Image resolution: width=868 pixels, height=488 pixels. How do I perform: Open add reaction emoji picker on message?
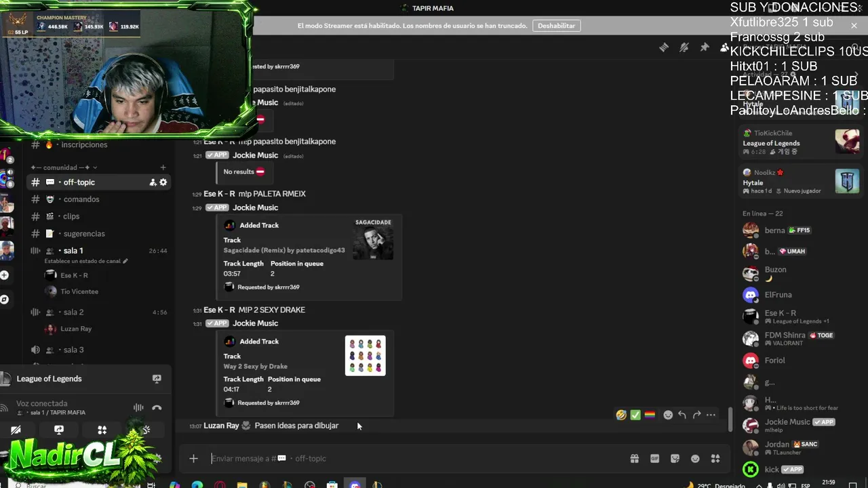coord(668,415)
